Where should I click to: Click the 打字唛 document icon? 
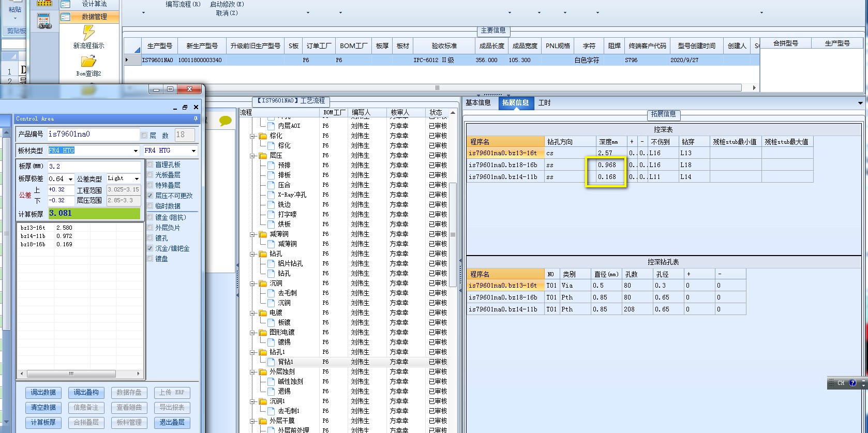click(272, 214)
